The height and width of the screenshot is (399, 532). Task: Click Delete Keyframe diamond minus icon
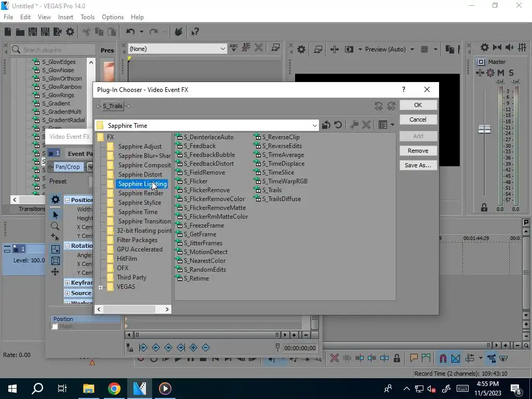pos(206,348)
